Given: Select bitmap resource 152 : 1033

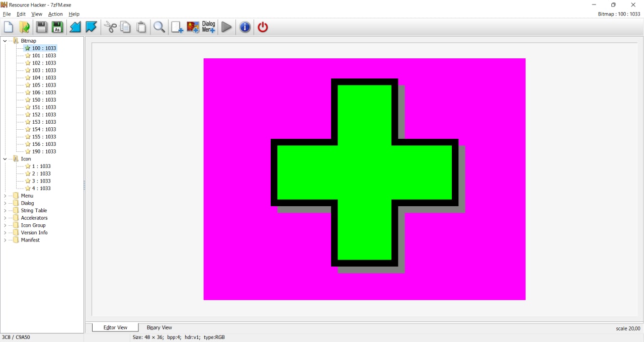Looking at the screenshot, I should tap(44, 115).
